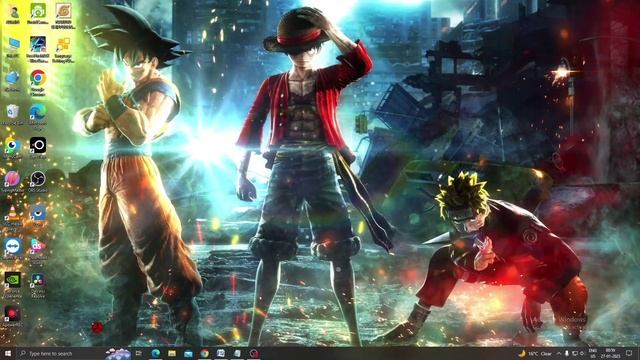Open the red circular app on the taskbar
The image size is (640, 360).
pos(254,353)
